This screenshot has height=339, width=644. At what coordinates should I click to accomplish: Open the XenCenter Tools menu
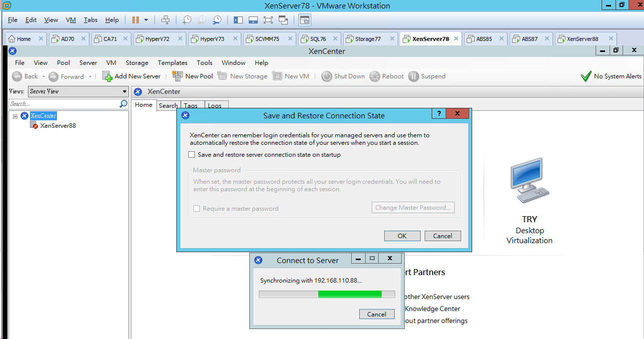point(204,63)
